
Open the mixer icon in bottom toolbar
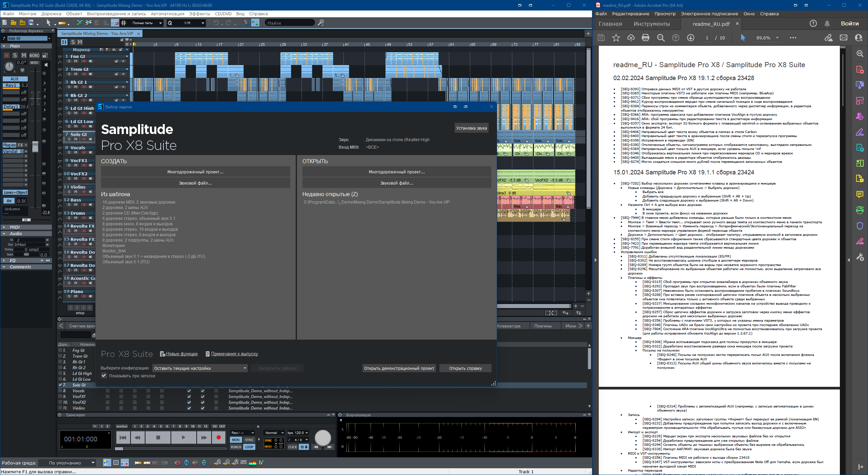pos(116,463)
